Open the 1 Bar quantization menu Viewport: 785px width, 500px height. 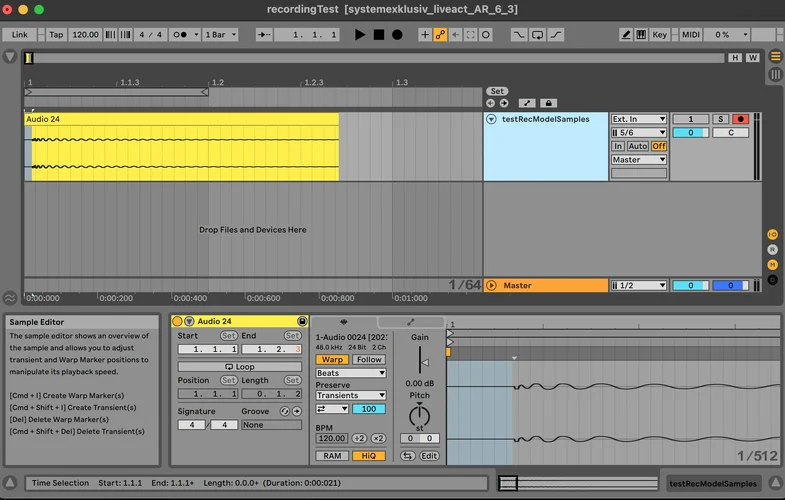pos(221,34)
